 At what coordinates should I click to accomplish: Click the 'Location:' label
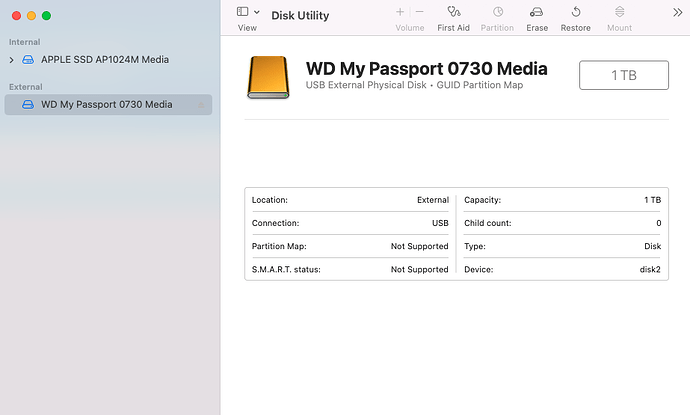coord(270,200)
